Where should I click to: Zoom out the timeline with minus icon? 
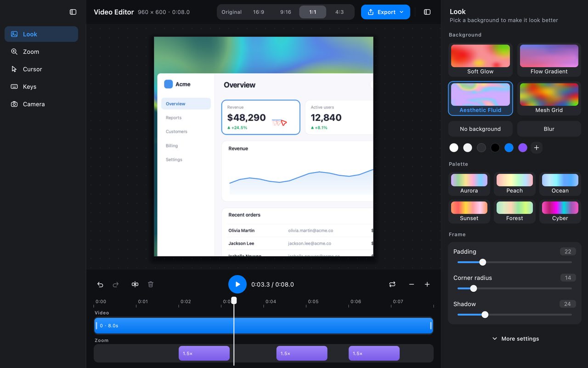click(x=412, y=284)
